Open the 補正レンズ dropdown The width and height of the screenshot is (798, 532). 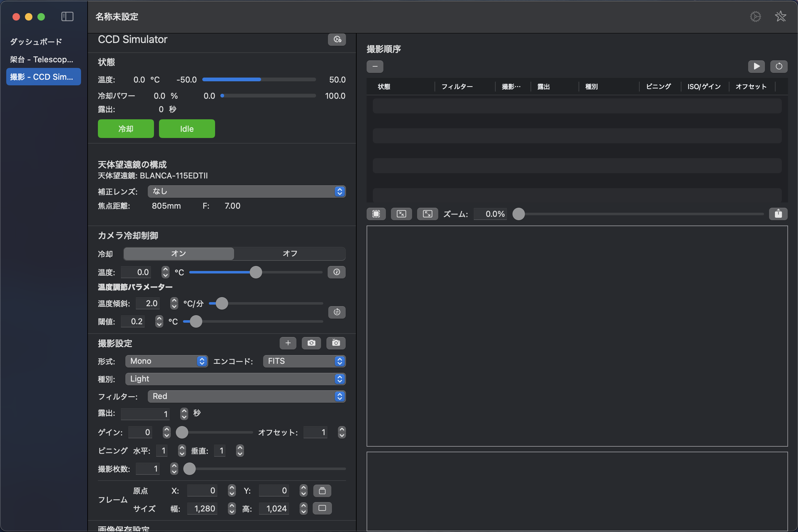[x=247, y=191]
